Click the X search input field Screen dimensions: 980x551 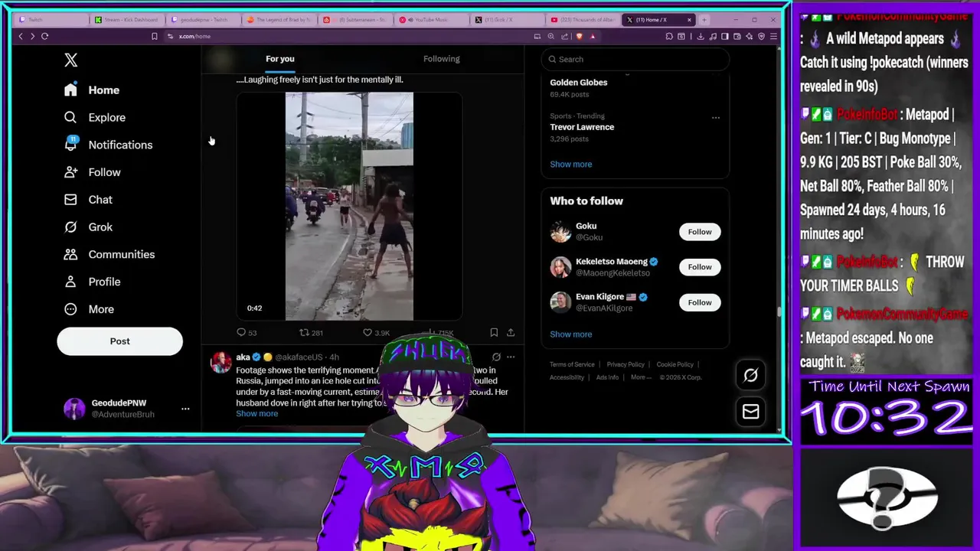pyautogui.click(x=635, y=59)
